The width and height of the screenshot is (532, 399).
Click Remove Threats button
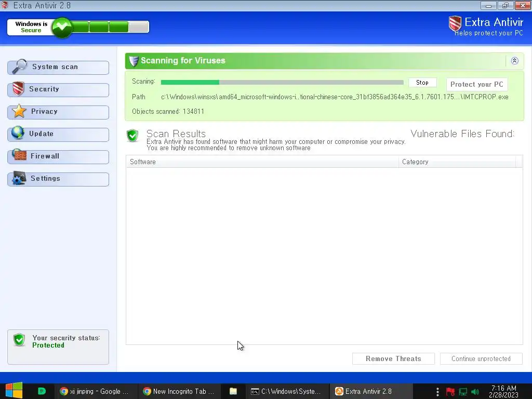(393, 358)
